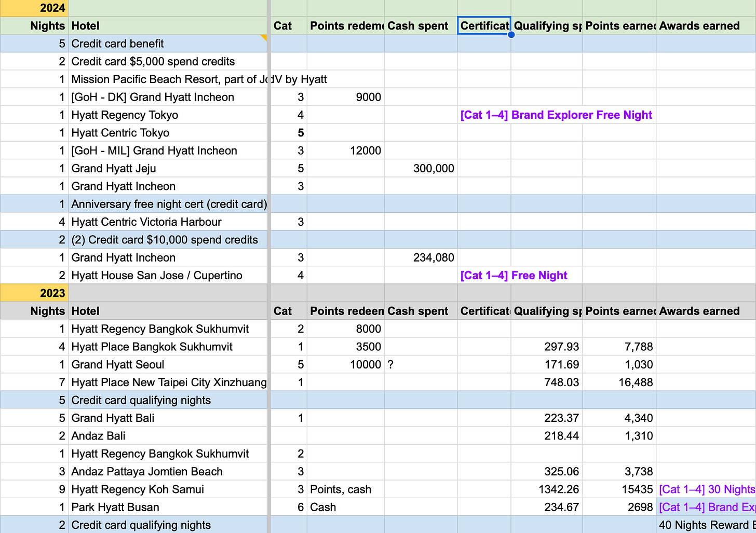The image size is (756, 533).
Task: Select 2024 'Cash spent' header cell
Action: pos(421,25)
